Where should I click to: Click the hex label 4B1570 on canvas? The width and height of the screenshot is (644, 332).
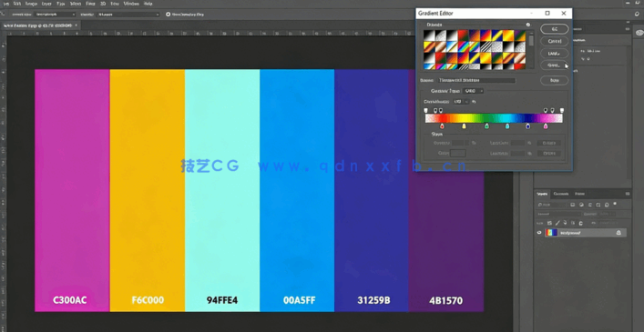[445, 300]
